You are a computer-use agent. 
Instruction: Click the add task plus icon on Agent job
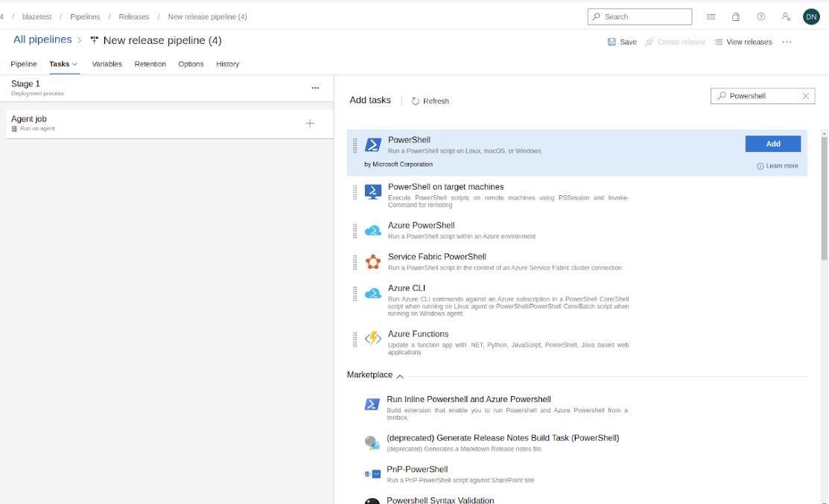(x=310, y=123)
